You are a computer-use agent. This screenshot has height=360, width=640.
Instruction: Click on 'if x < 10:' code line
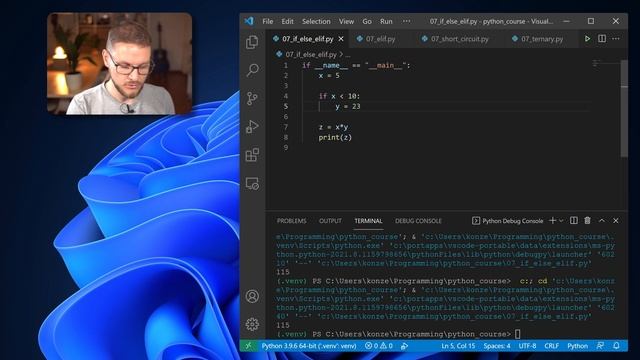coord(339,96)
